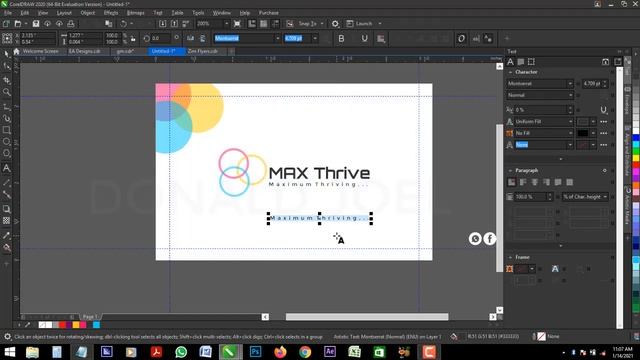The height and width of the screenshot is (360, 640).
Task: Click the full-screen preview icon beside zoom
Action: tap(237, 24)
